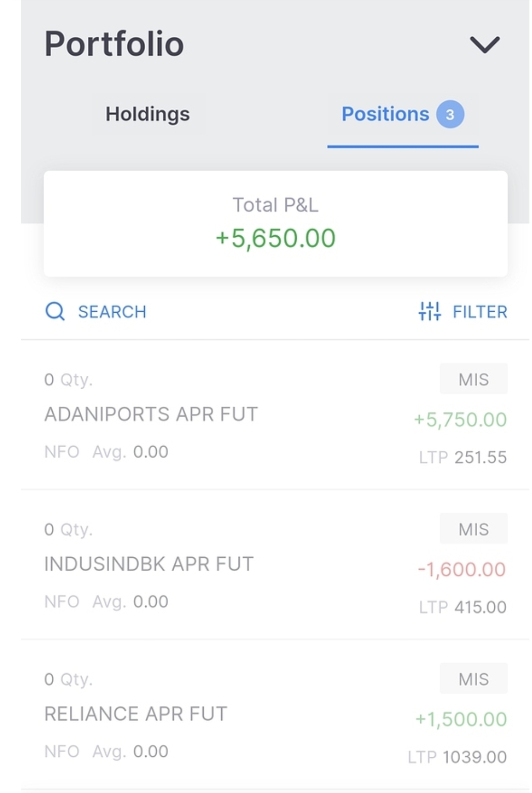
Task: Expand the Portfolio chevron dropdown
Action: 484,44
